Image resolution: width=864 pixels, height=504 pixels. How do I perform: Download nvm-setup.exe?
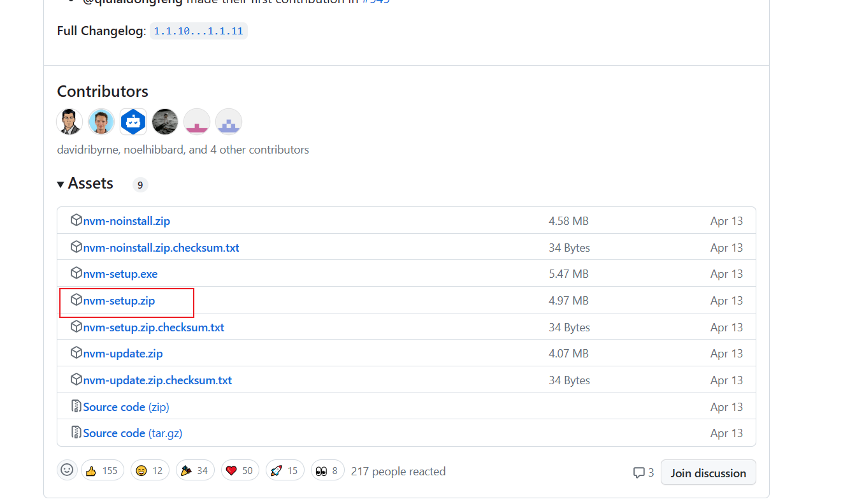(120, 274)
